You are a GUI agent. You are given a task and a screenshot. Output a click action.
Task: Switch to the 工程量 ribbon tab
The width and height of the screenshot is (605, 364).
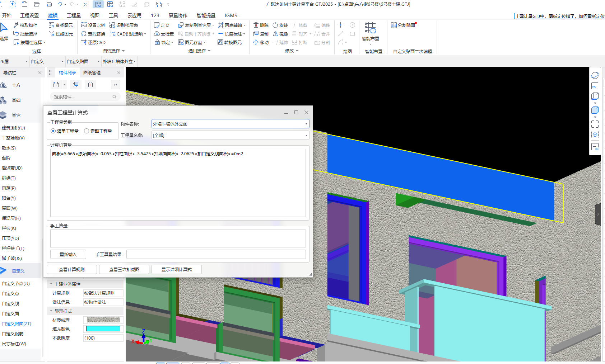74,15
